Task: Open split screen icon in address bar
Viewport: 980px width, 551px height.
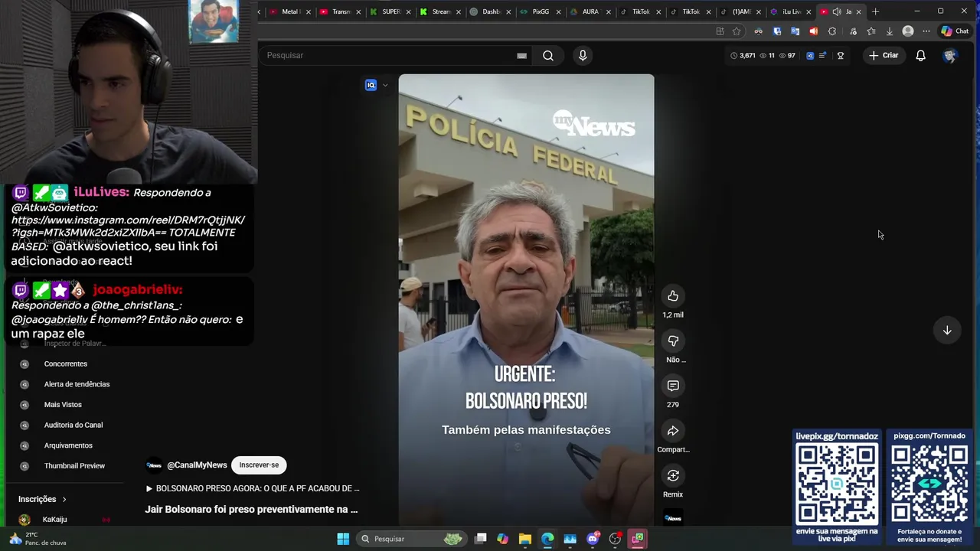Action: tap(720, 31)
